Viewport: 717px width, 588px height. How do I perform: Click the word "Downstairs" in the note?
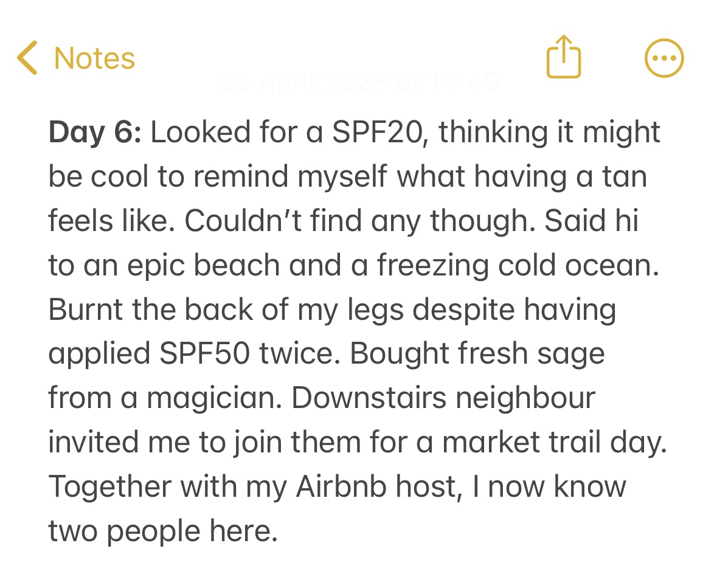click(x=367, y=398)
